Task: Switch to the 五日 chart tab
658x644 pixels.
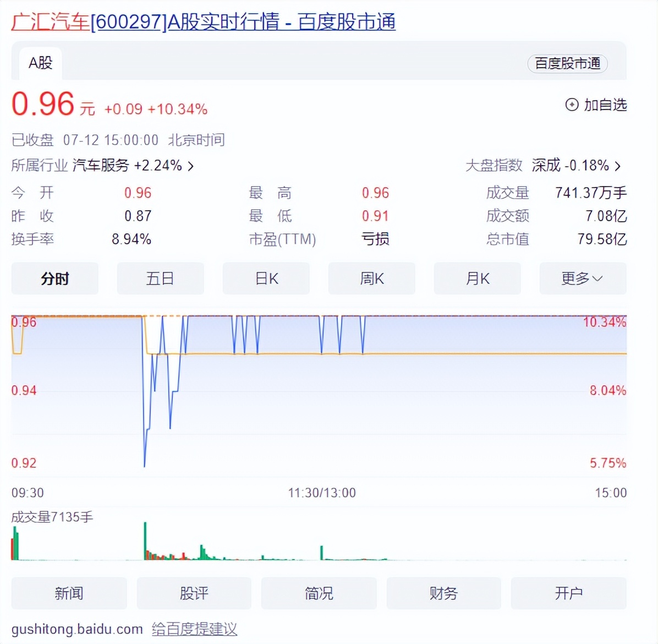Action: click(x=160, y=279)
